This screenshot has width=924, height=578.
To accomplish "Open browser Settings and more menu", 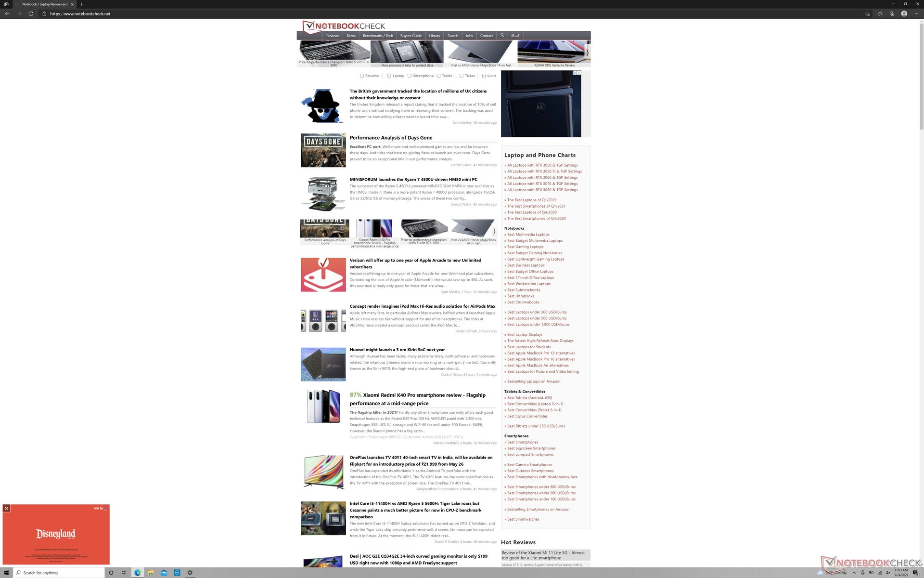I will coord(916,13).
